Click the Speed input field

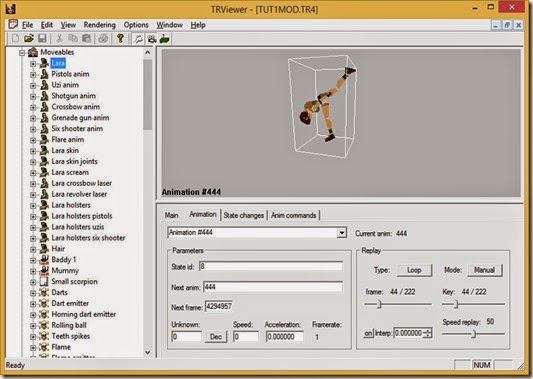[245, 337]
